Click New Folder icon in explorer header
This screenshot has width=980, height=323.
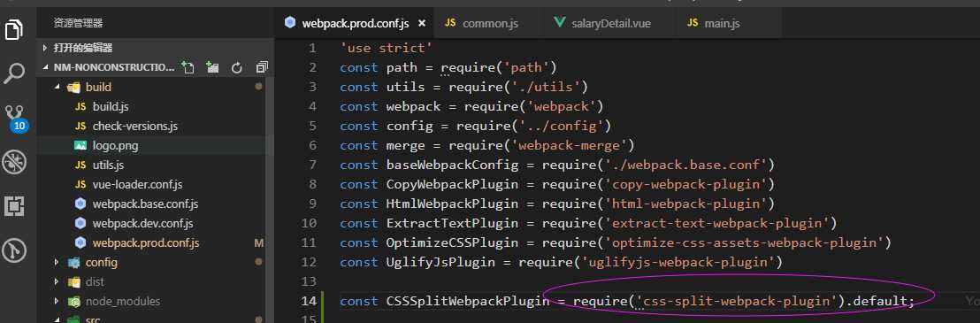(x=212, y=67)
